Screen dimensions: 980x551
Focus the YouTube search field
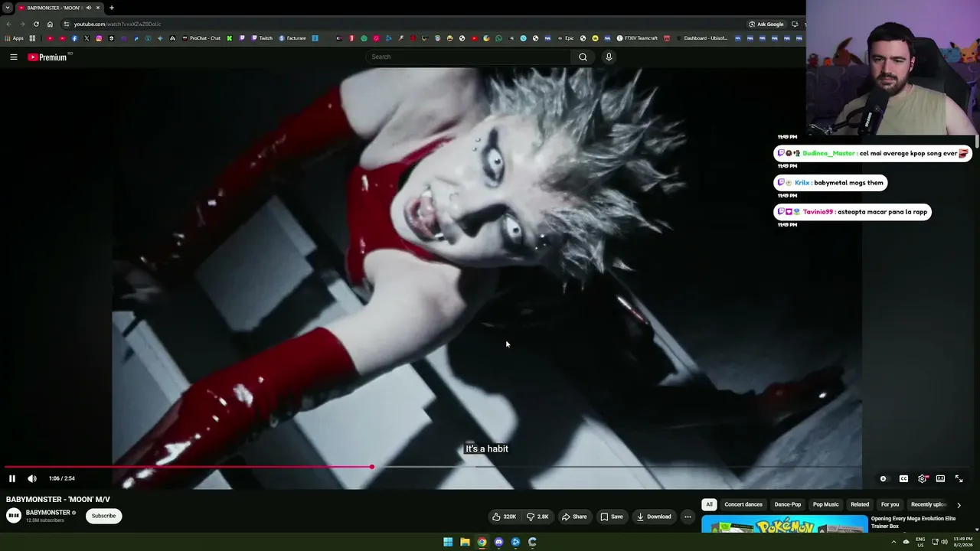point(469,57)
